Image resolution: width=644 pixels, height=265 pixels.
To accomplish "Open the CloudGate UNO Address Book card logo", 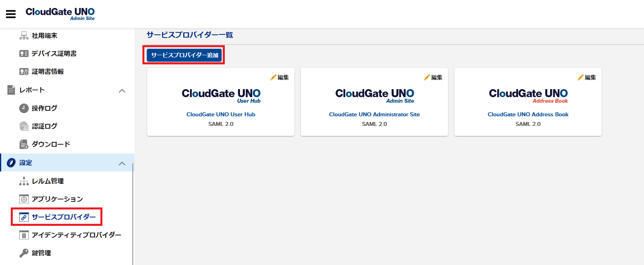I will point(528,96).
